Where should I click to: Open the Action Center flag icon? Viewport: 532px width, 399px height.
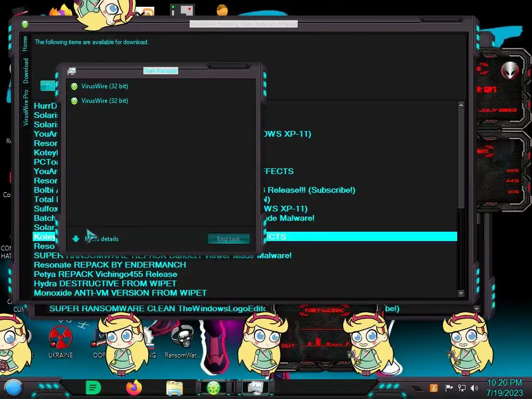tap(449, 388)
